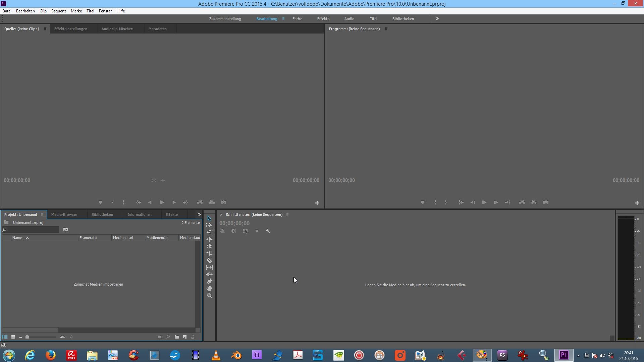Select the Hand tool
This screenshot has width=644, height=362.
tap(209, 289)
